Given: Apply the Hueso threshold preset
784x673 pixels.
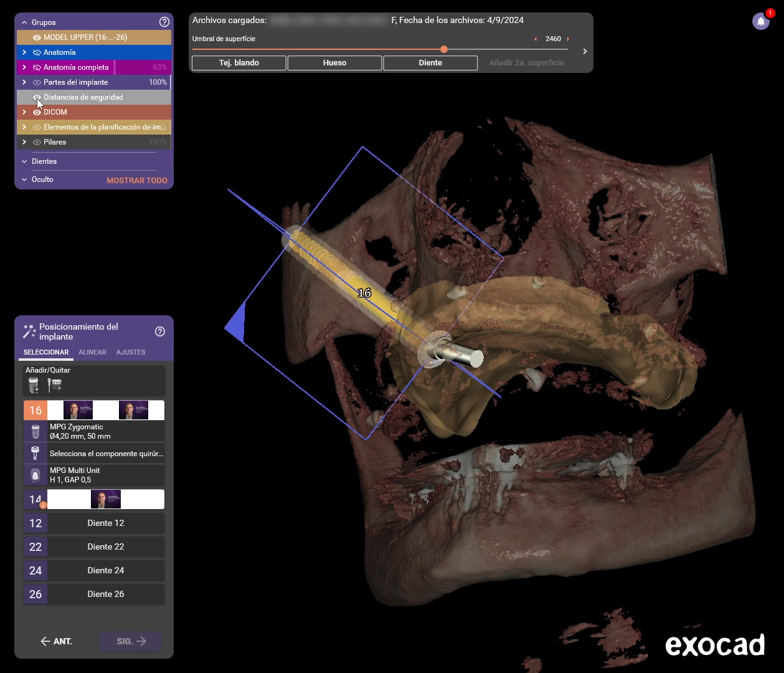Looking at the screenshot, I should [334, 63].
